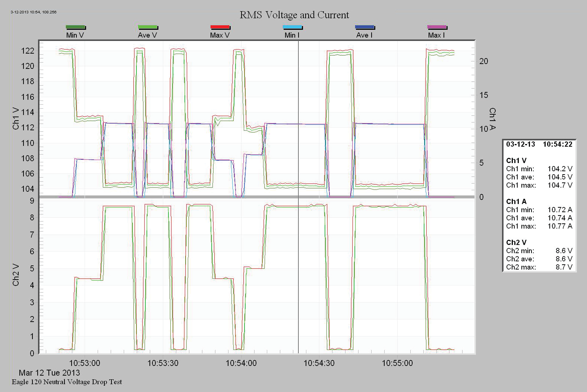Click the 104 tick on Ch1 V axis
587x392 pixels.
tap(28, 189)
